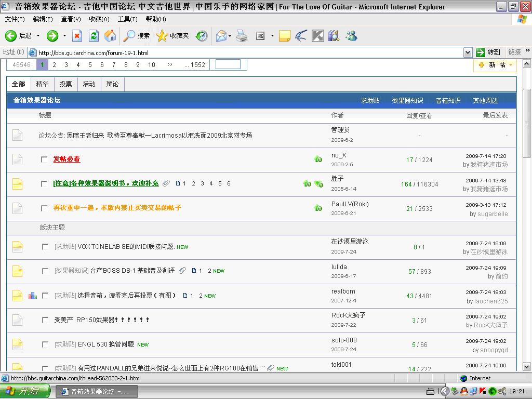Viewport: 532px width, 399px height.
Task: Click vertical scrollbar down arrow
Action: coord(527,366)
